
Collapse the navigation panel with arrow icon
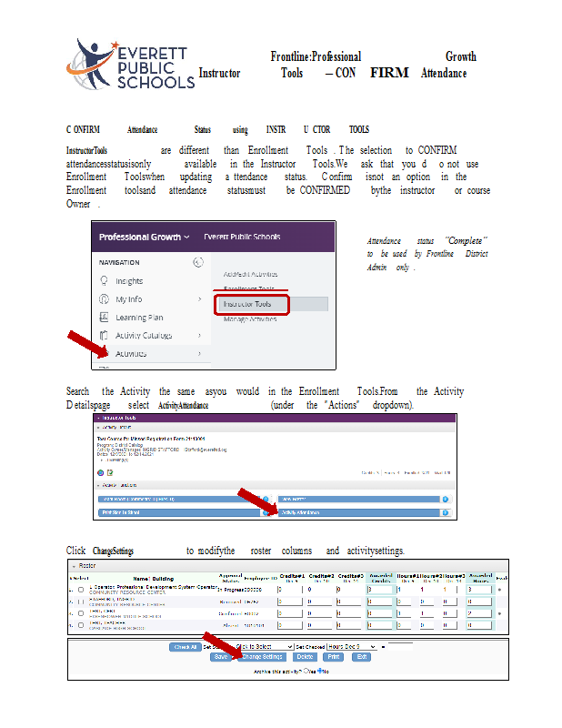point(198,262)
